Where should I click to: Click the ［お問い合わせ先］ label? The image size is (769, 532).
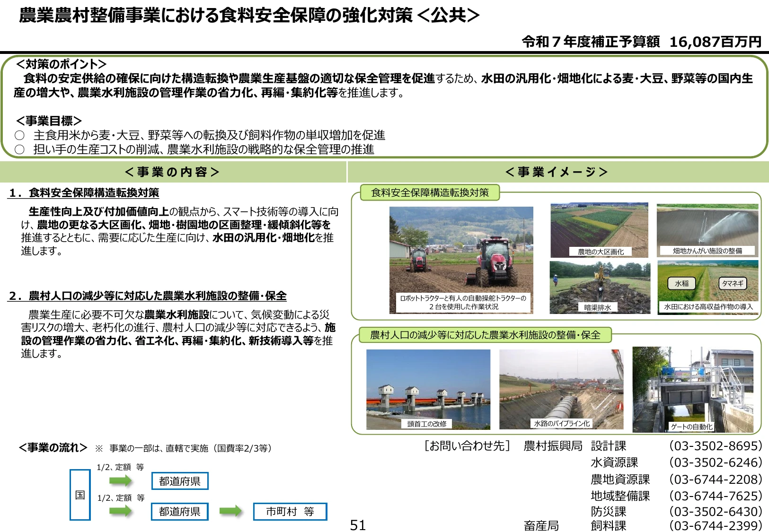pos(467,446)
